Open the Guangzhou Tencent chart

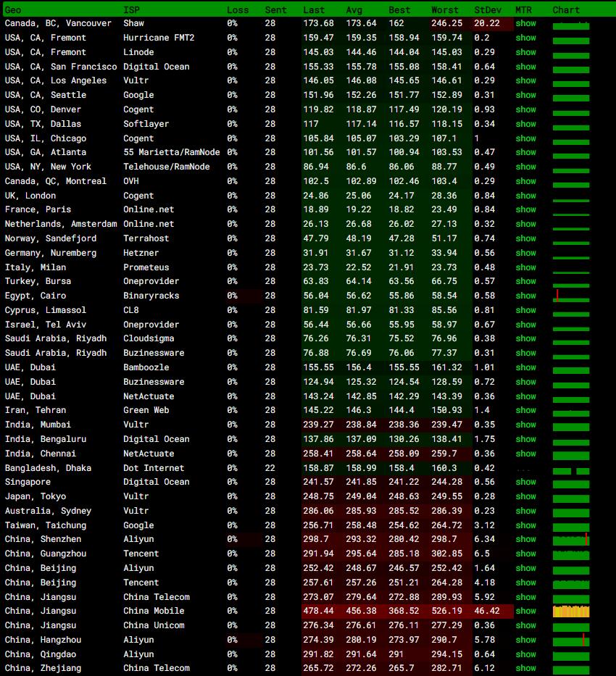tap(571, 555)
